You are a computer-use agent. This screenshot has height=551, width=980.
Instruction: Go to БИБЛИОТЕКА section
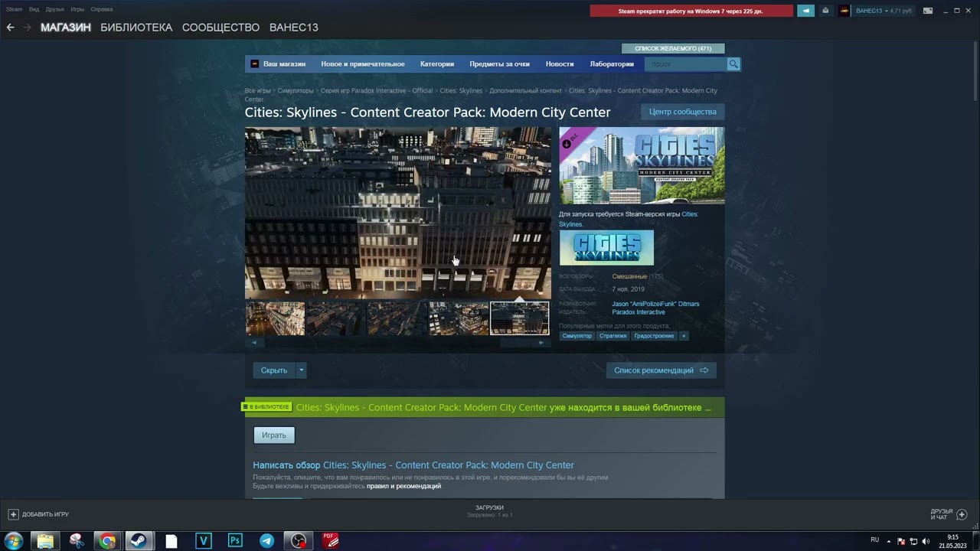tap(136, 28)
